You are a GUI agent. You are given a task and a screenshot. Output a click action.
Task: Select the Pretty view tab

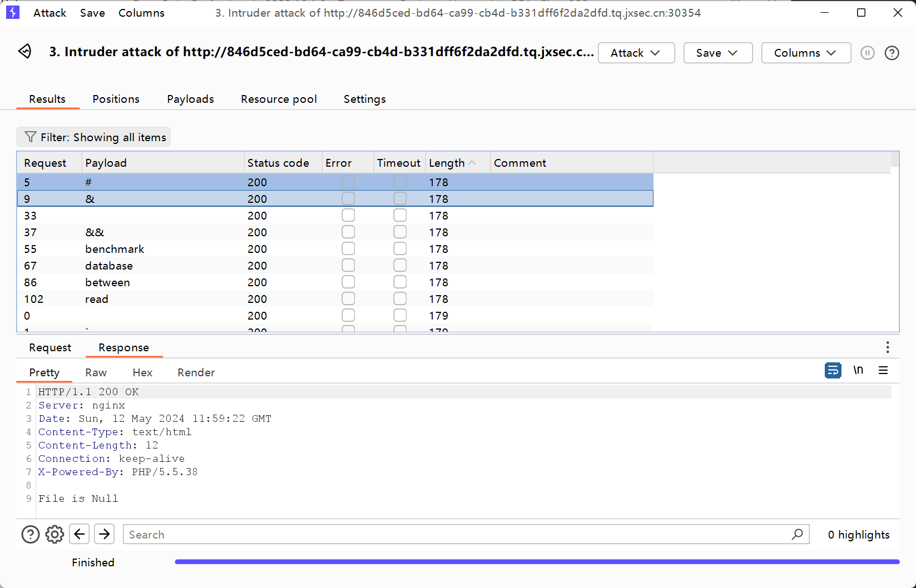click(44, 372)
